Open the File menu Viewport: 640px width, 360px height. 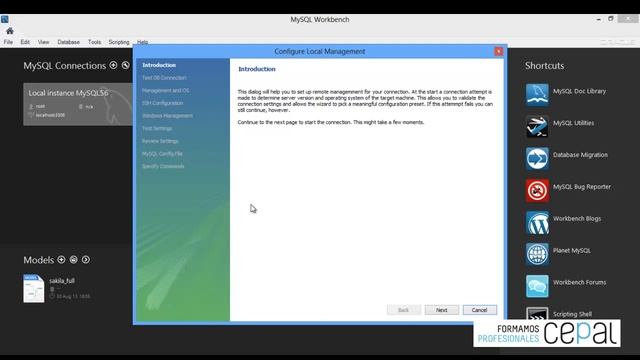tap(8, 42)
